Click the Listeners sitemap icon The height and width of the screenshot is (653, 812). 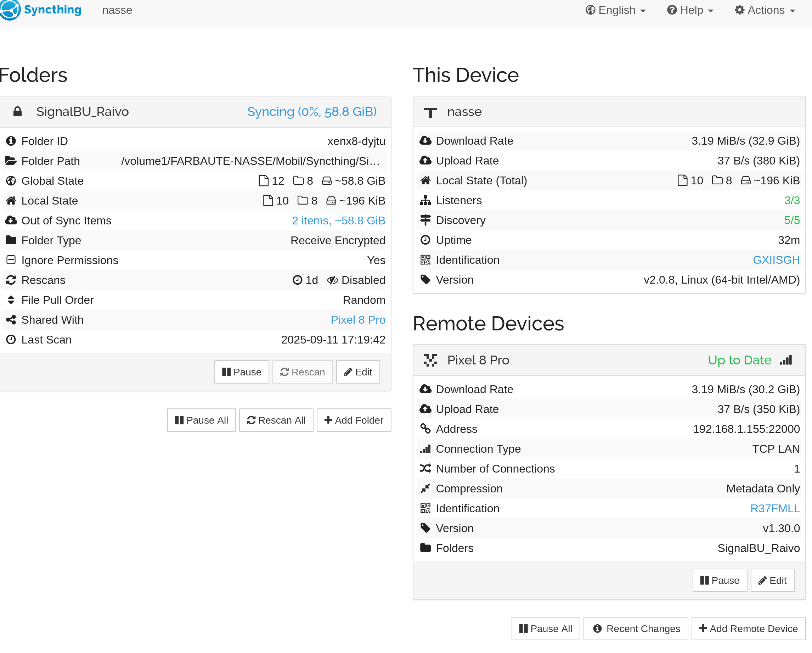(x=425, y=200)
